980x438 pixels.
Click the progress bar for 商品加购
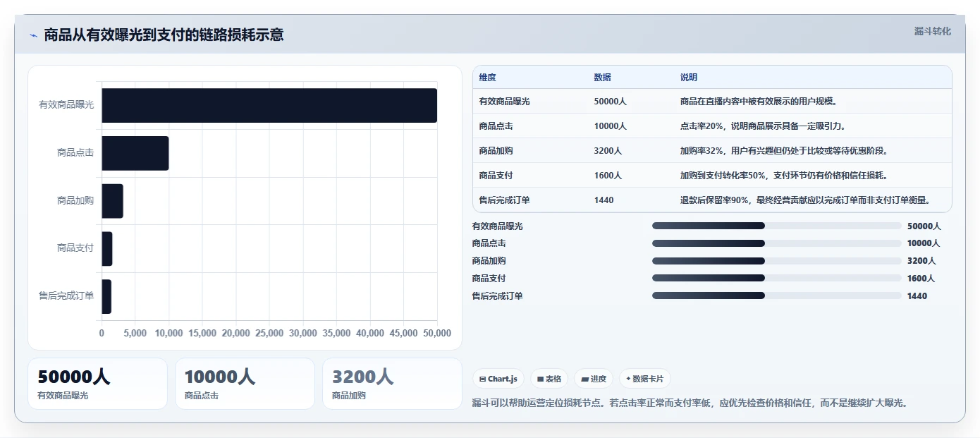(x=777, y=261)
